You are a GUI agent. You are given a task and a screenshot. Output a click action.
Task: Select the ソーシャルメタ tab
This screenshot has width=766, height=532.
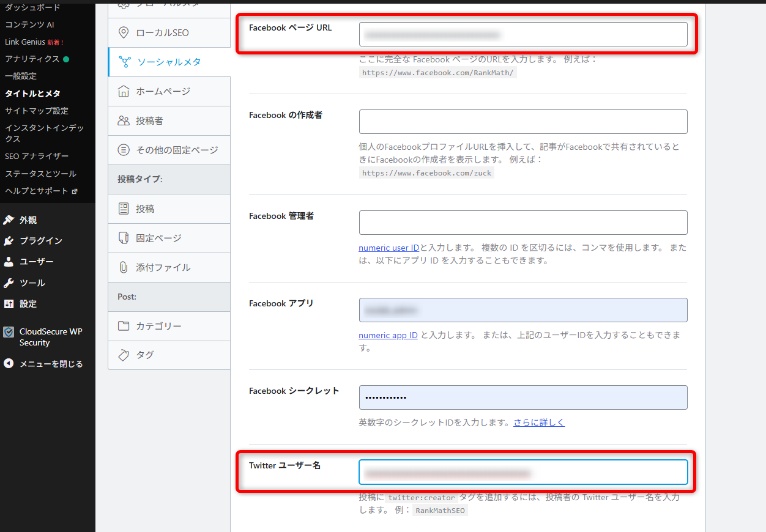169,62
